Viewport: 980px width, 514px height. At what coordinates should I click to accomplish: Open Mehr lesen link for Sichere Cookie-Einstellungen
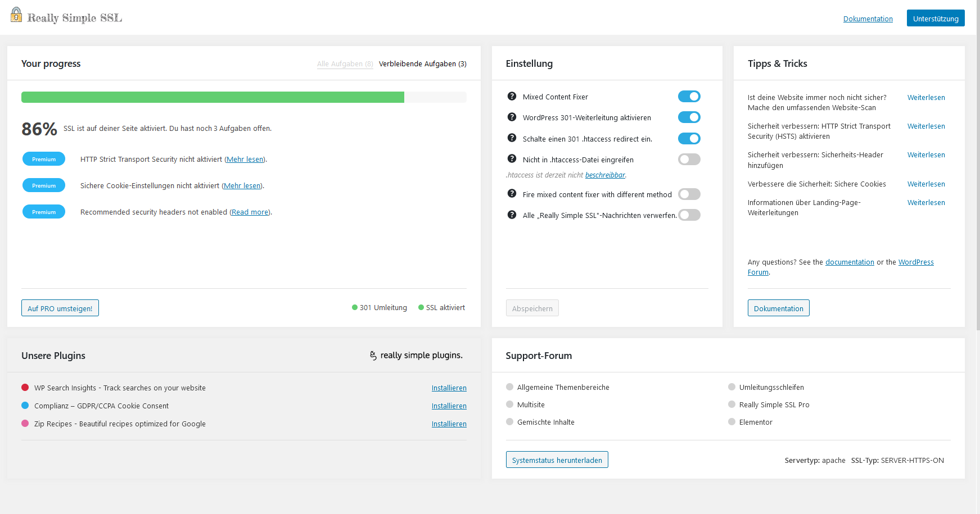242,186
